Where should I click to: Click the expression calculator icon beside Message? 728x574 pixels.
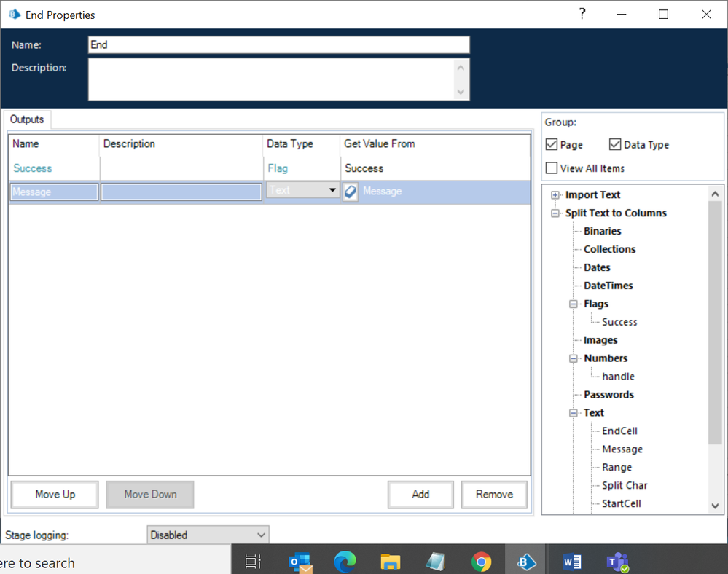tap(351, 192)
